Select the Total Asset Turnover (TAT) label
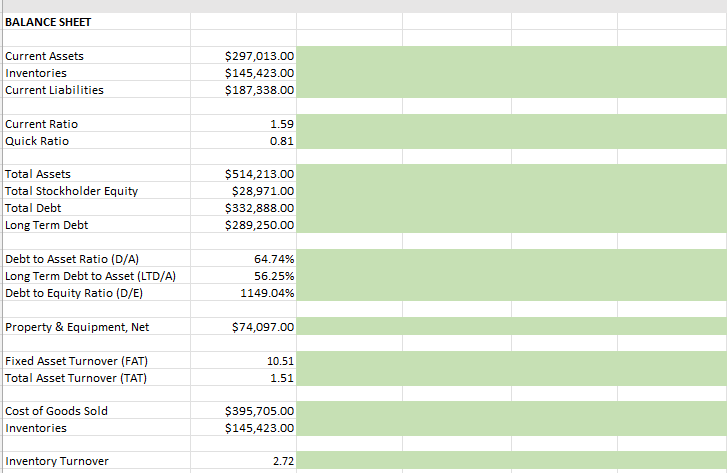Viewport: 727px width, 473px height. coord(96,377)
